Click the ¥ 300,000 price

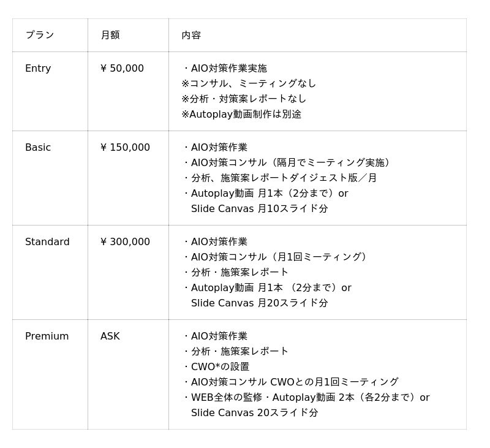[125, 241]
